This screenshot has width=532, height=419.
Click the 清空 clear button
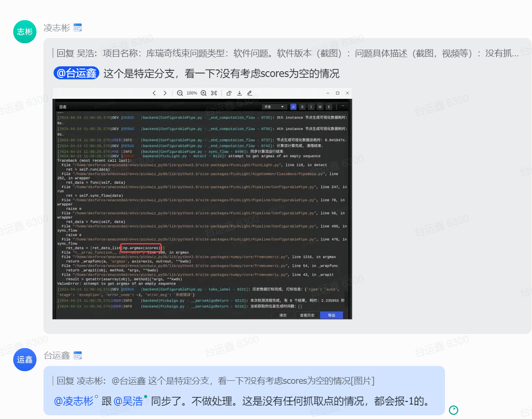point(283,315)
